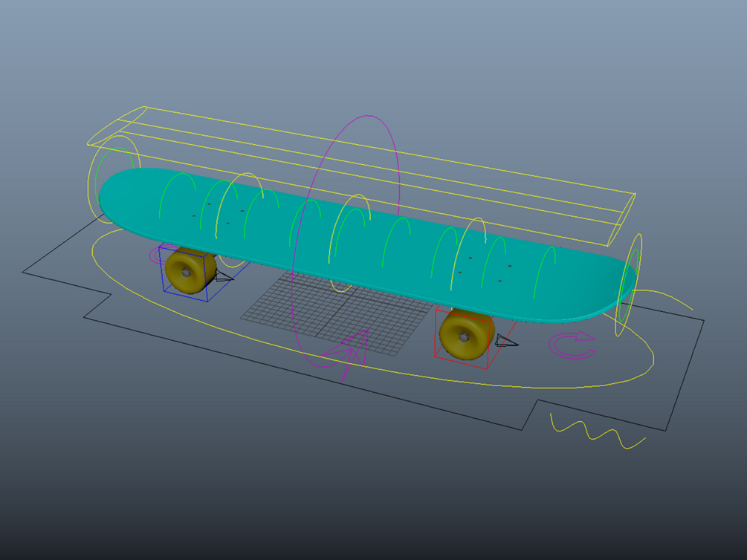
Task: Select the black cone marker near left wheel
Action: tap(224, 276)
